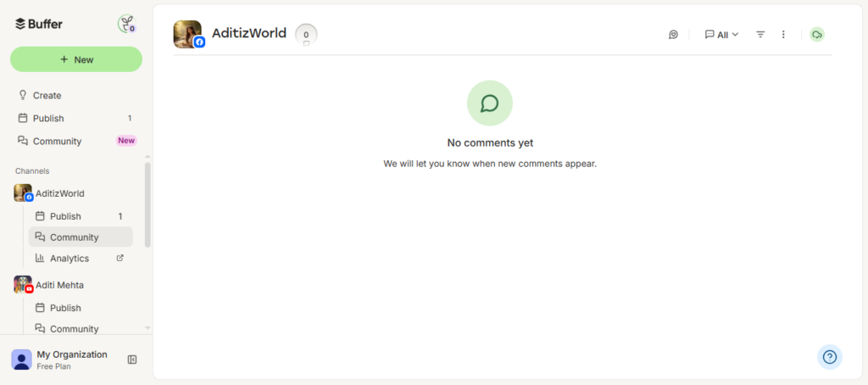868x385 pixels.
Task: Click the 'No comments yet' heading
Action: [490, 143]
